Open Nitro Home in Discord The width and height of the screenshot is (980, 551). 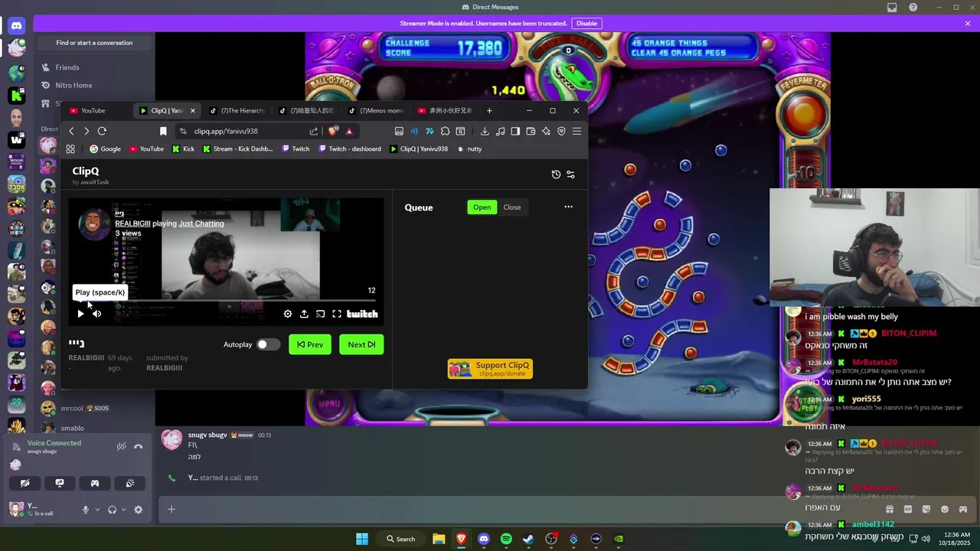pos(95,85)
